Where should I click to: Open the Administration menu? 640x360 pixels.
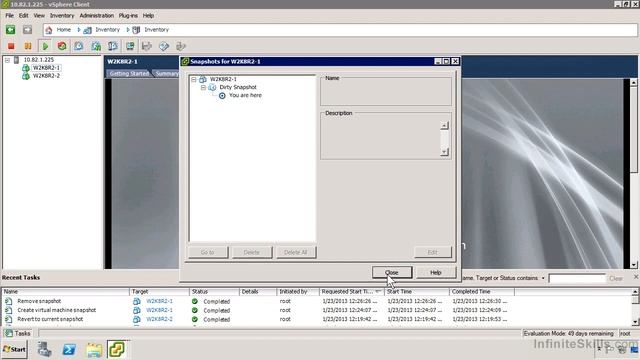[x=97, y=16]
